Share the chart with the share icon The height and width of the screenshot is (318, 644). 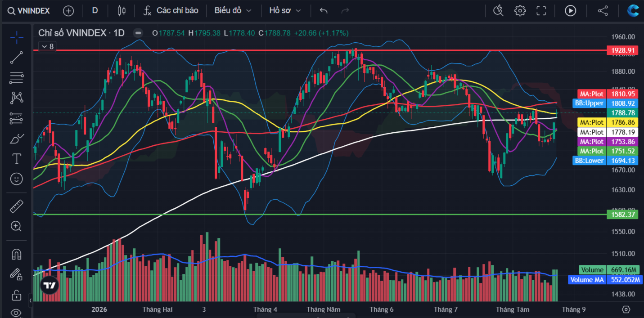click(x=603, y=10)
